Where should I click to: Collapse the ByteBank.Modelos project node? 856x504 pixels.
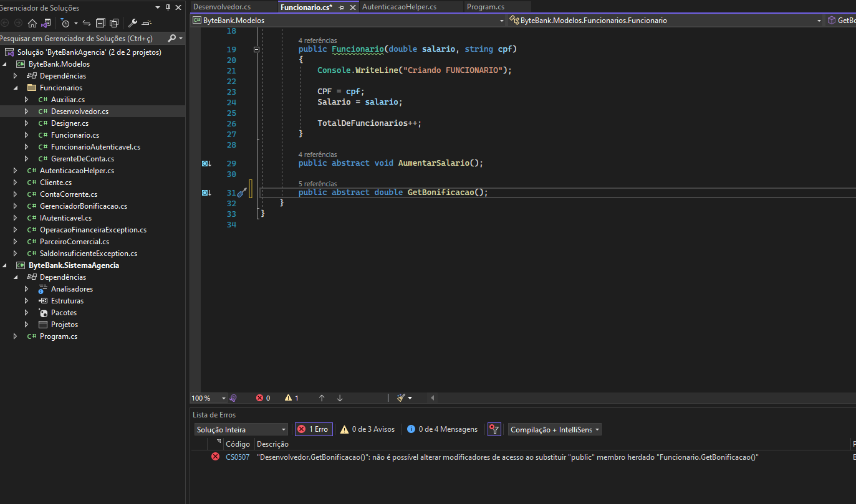[5, 64]
